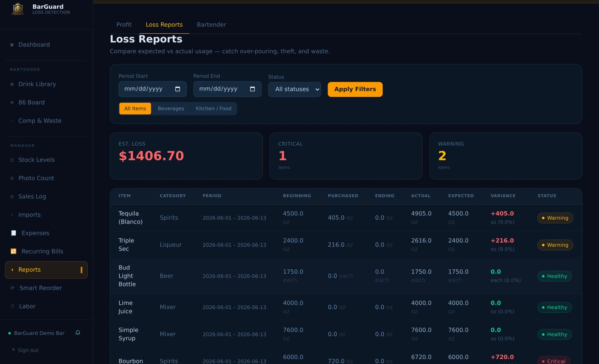The width and height of the screenshot is (599, 364).
Task: Filter by Beverages
Action: point(171,109)
